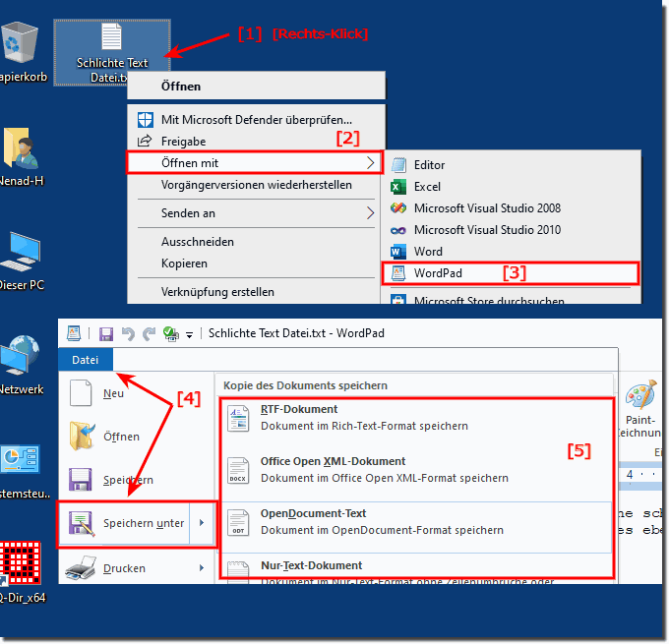The width and height of the screenshot is (669, 644).
Task: Click the Excel app icon
Action: tap(397, 187)
